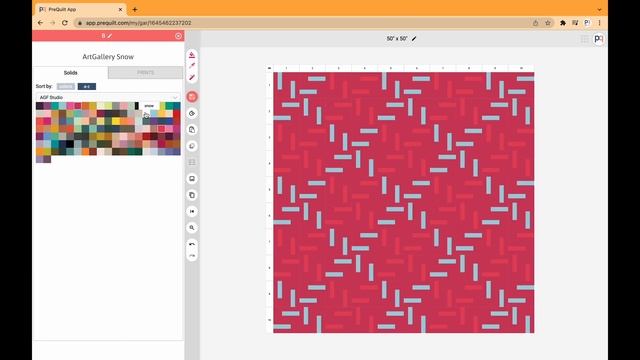Go back in the browser

[40, 23]
